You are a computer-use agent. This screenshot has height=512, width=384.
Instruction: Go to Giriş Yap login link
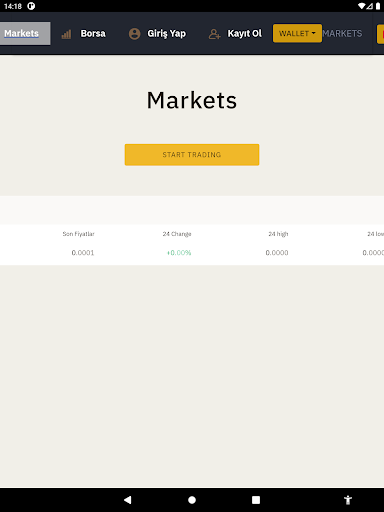pos(167,34)
